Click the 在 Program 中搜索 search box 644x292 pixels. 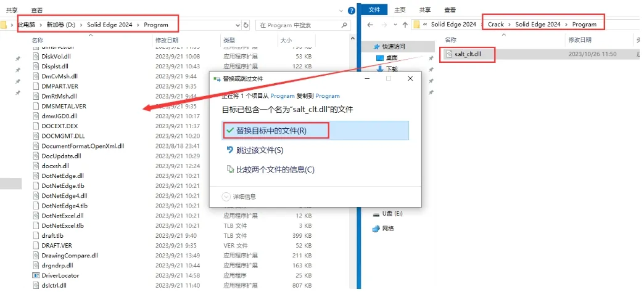click(303, 25)
